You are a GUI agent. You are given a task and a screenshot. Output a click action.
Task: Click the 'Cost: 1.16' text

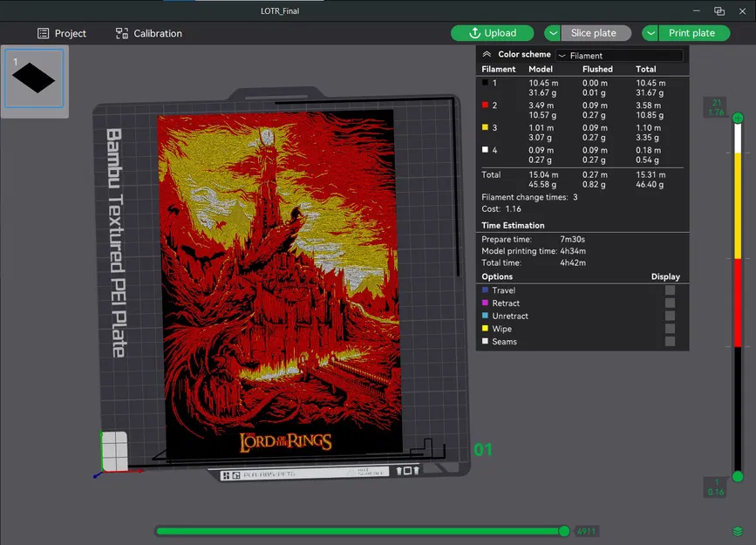click(501, 208)
